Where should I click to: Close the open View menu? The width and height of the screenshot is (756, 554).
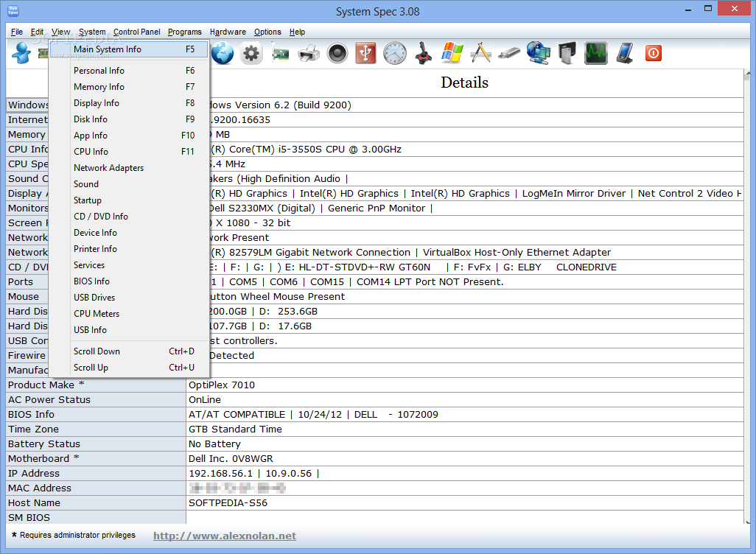coord(60,32)
